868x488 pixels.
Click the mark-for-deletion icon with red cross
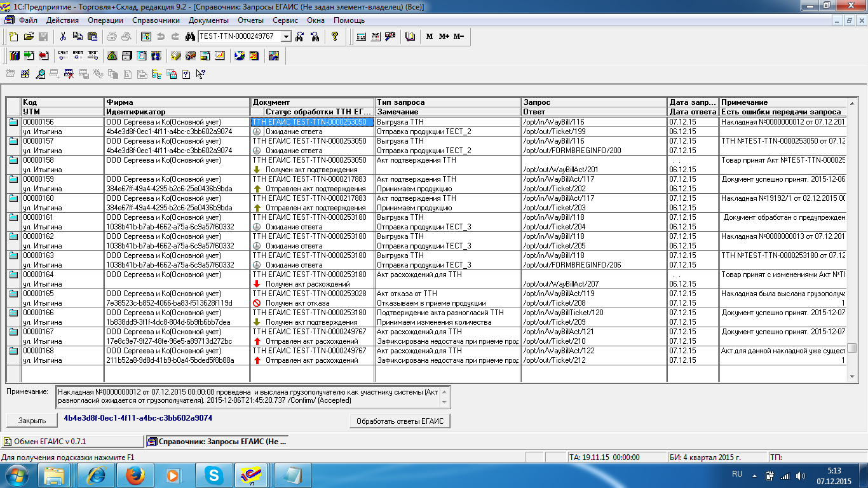point(69,74)
